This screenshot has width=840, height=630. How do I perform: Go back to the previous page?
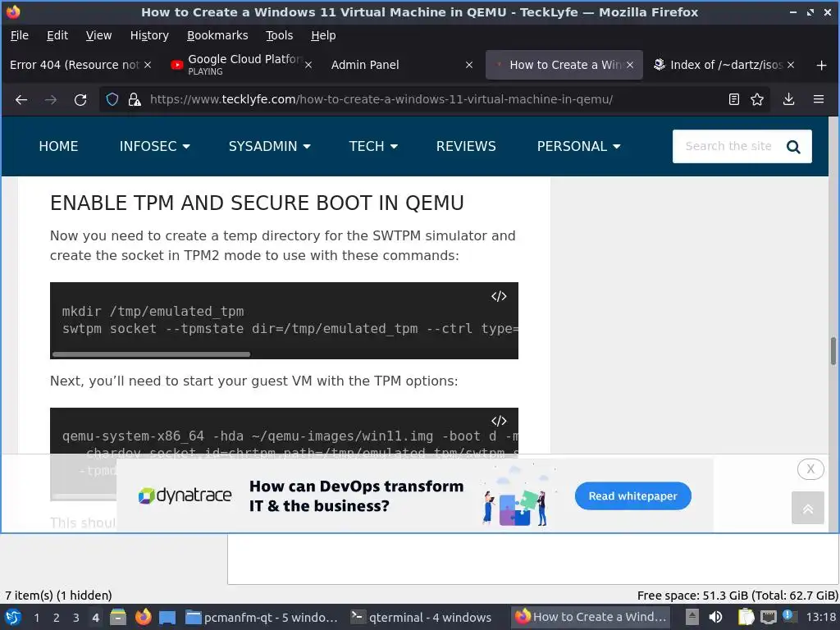[21, 99]
